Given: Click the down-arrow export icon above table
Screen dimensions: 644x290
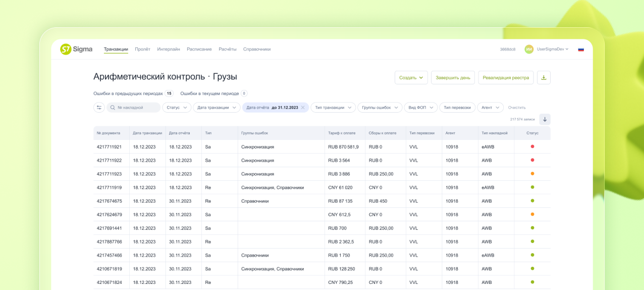Looking at the screenshot, I should 545,119.
